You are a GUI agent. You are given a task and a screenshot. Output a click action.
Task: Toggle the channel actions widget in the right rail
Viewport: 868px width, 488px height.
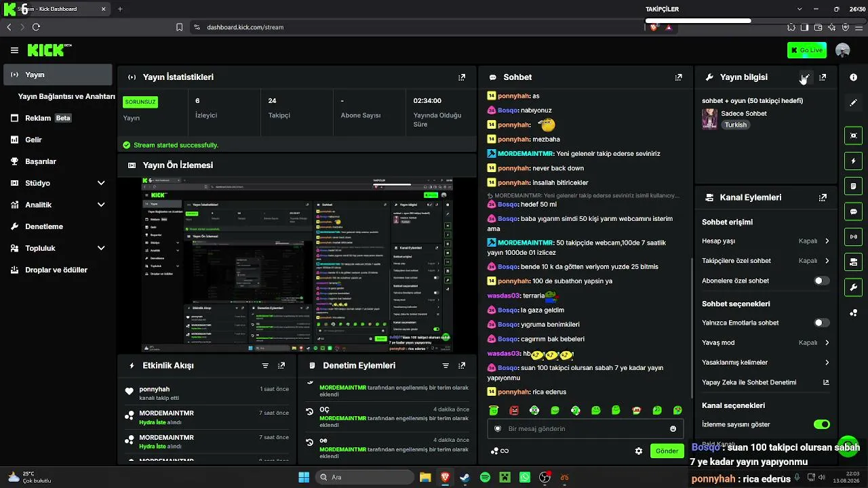click(x=853, y=262)
